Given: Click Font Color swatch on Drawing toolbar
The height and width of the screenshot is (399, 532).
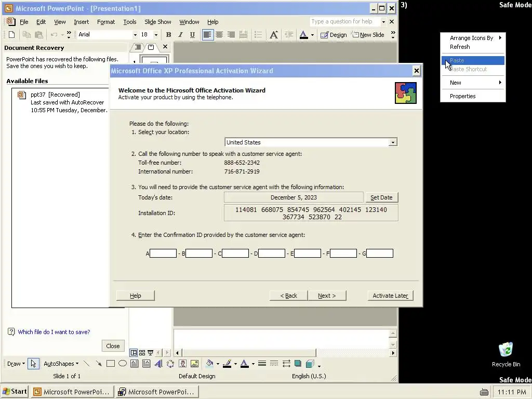Looking at the screenshot, I should pyautogui.click(x=244, y=364).
